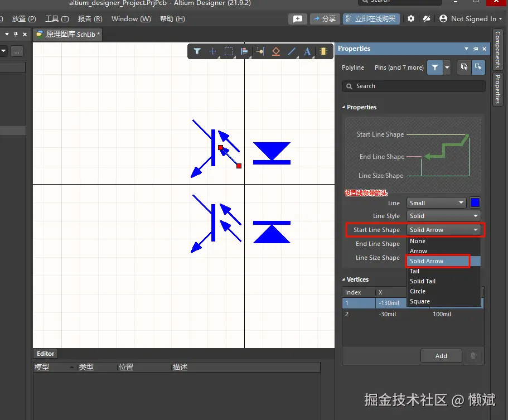Viewport: 508px width, 420px height.
Task: Choose Tail in the shape list
Action: point(443,271)
